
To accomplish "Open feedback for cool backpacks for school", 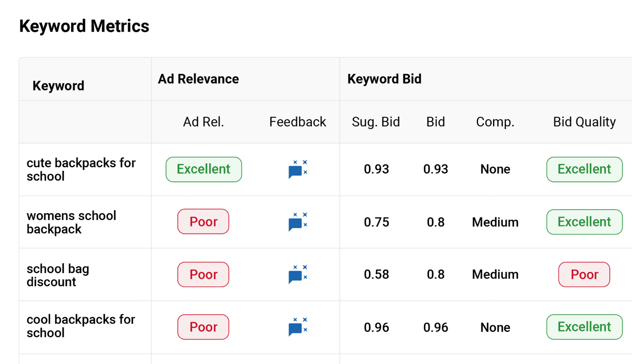I will click(297, 327).
